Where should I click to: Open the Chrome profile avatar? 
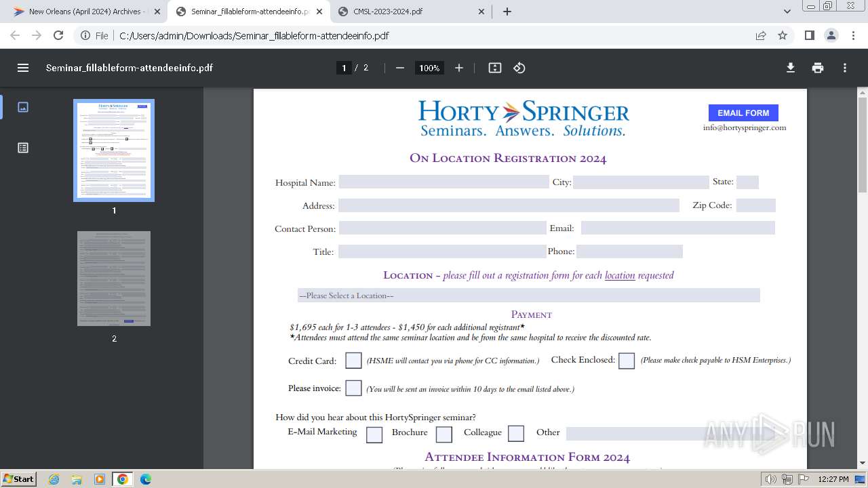(831, 35)
